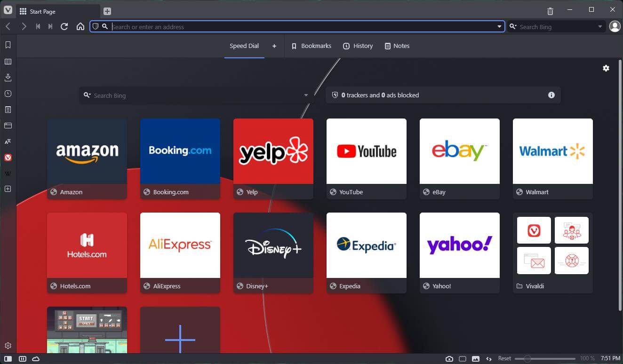Toggle the side panel visibility in status bar

click(x=8, y=359)
